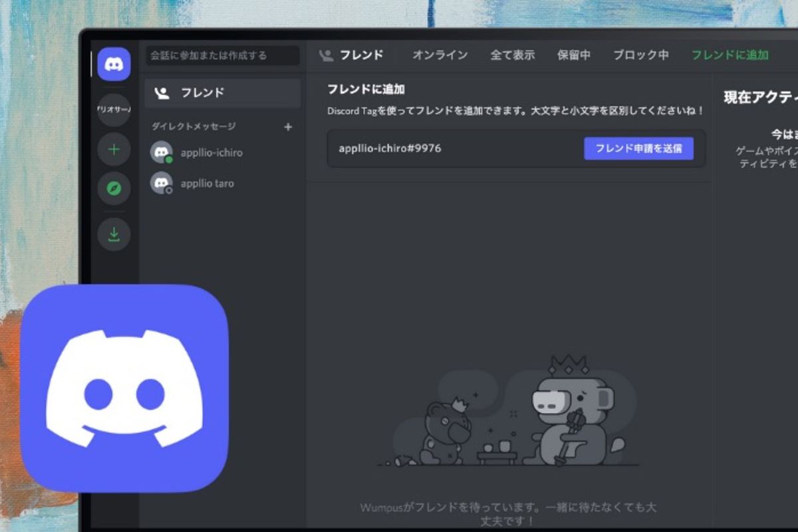This screenshot has height=532, width=798.
Task: Click the appllio taro avatar
Action: [x=161, y=183]
